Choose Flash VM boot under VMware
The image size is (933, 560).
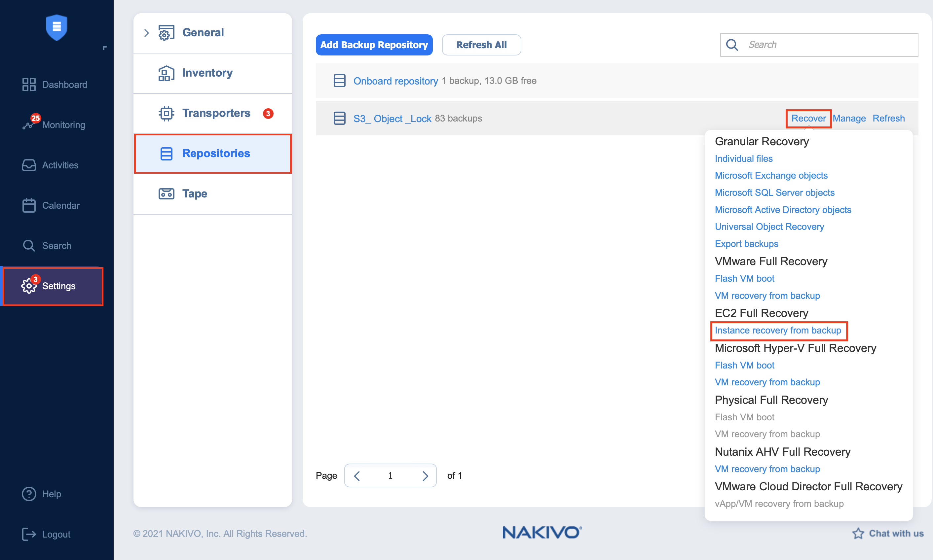coord(744,278)
